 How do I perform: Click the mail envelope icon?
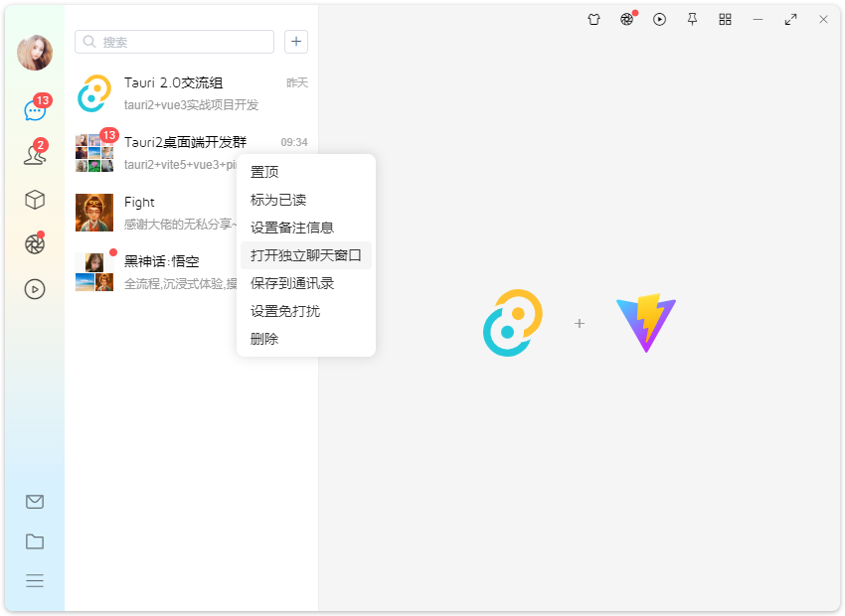(x=35, y=502)
